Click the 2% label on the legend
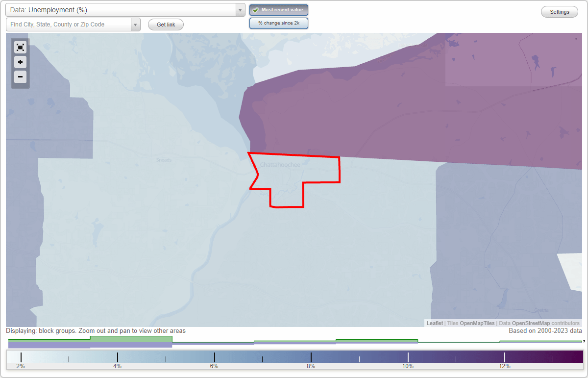 tap(21, 366)
